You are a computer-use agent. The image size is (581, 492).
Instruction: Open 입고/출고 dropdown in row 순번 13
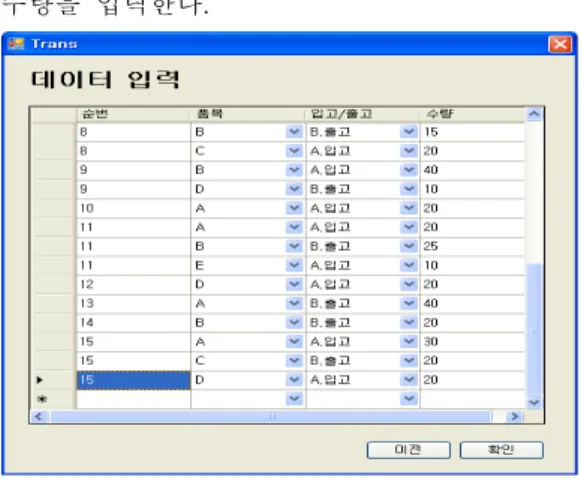(409, 303)
